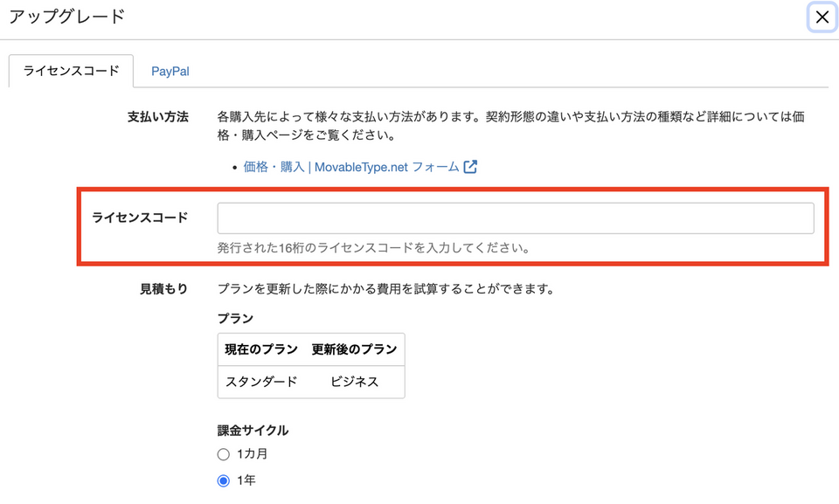Open the 価格・購入 MovableType.net フォーム link
The height and width of the screenshot is (504, 839).
(351, 167)
